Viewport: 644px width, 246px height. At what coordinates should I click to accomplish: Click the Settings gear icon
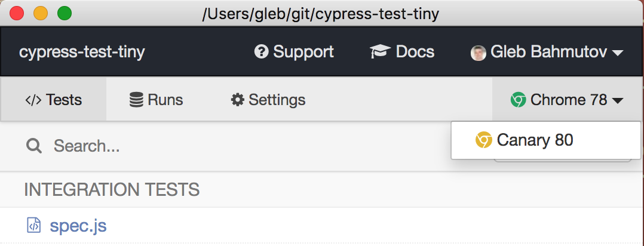click(x=238, y=100)
